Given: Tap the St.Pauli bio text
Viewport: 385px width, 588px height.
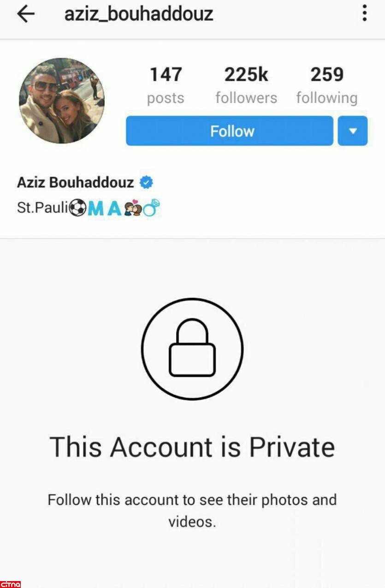Looking at the screenshot, I should 42,208.
